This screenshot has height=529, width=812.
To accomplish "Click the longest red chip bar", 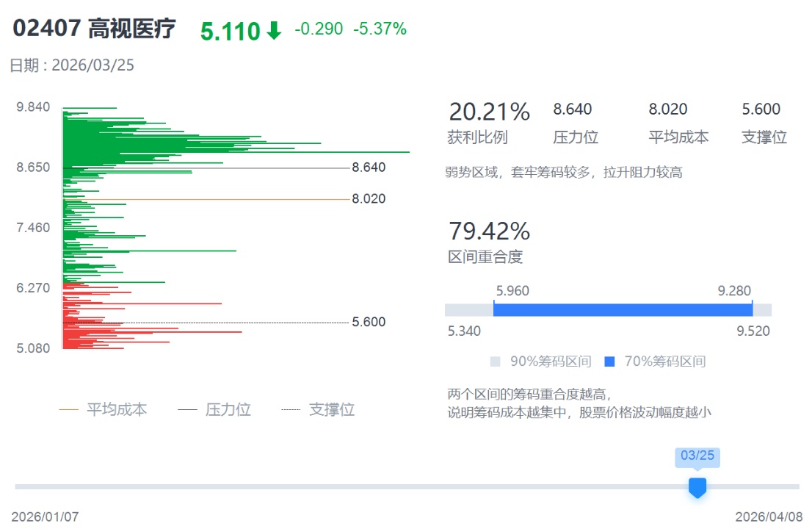I will (x=152, y=331).
